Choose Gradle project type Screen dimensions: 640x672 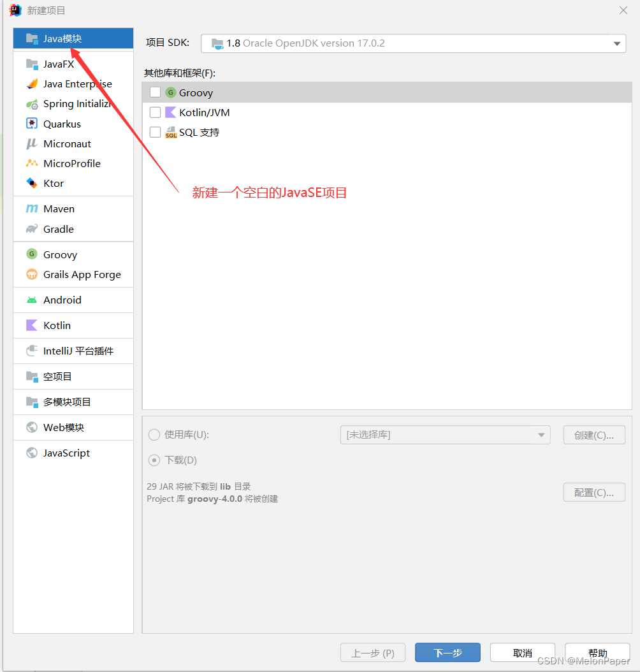tap(73, 230)
